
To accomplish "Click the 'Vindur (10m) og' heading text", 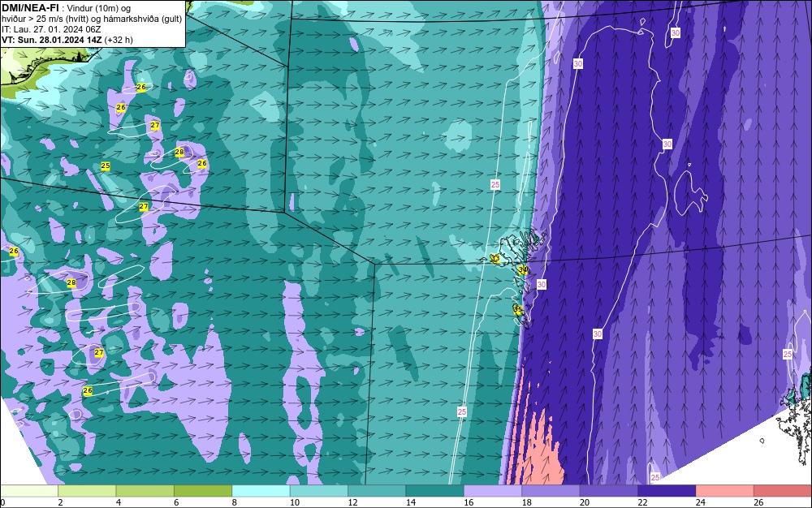I will [99, 8].
